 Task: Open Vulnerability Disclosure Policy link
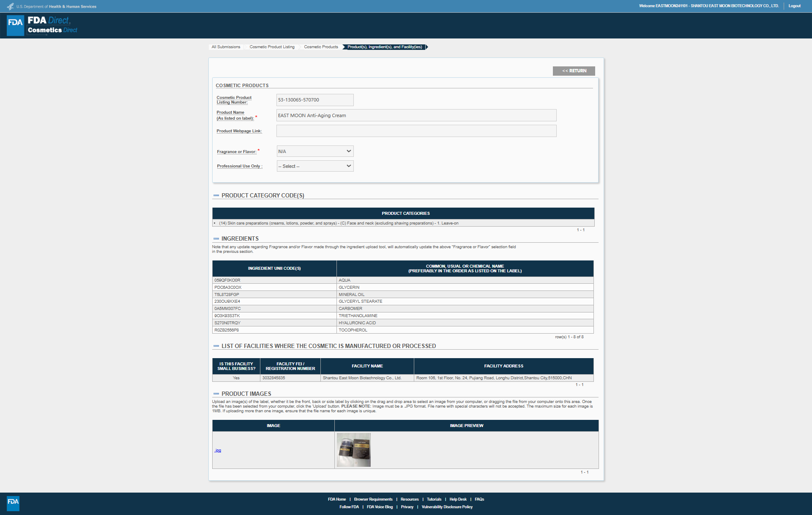tap(447, 507)
